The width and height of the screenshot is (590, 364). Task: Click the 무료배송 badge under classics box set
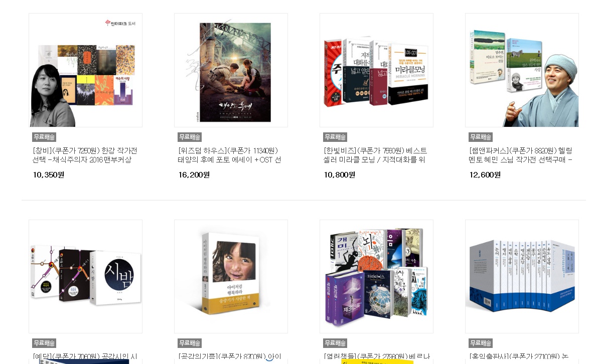point(481,343)
